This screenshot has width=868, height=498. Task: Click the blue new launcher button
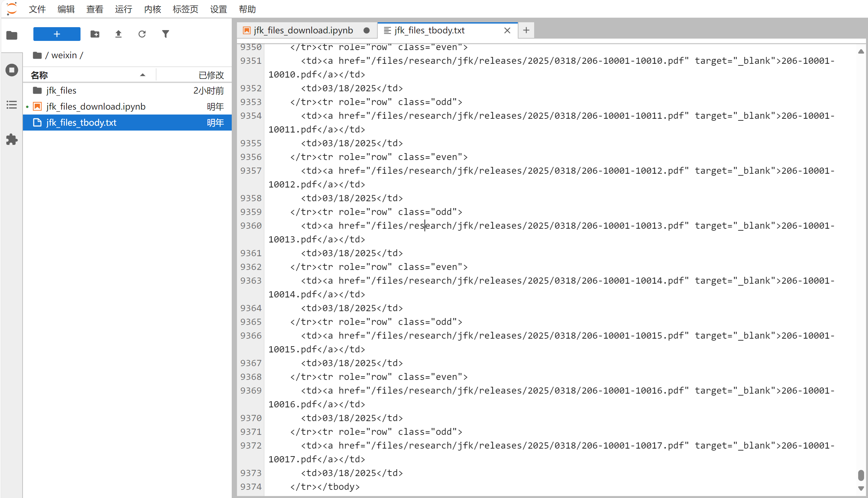[x=57, y=34]
